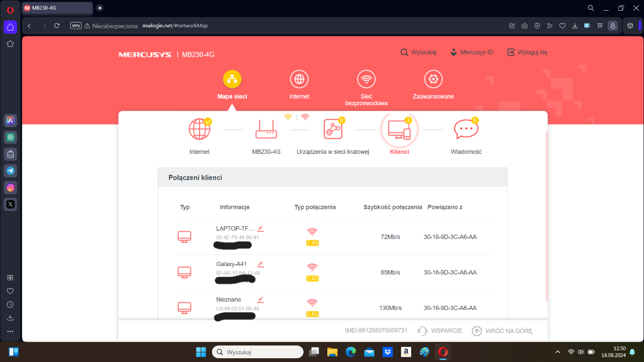
Task: Select the 130Mb/s connection speed value
Action: click(390, 308)
